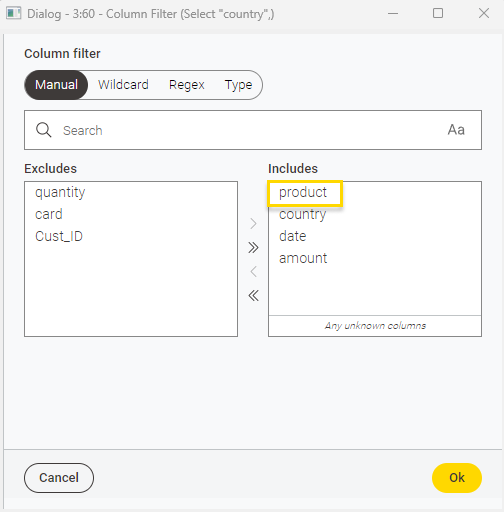This screenshot has width=504, height=512.
Task: Switch to Type filter mode
Action: [x=238, y=85]
